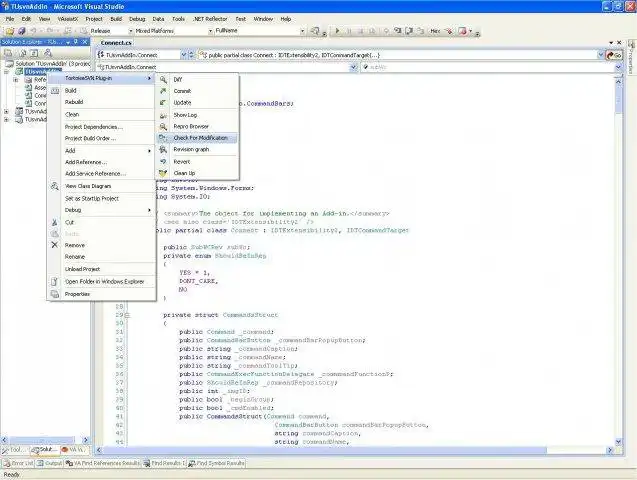The height and width of the screenshot is (480, 637).
Task: Click the editor horizontal scrollbar
Action: 352,450
